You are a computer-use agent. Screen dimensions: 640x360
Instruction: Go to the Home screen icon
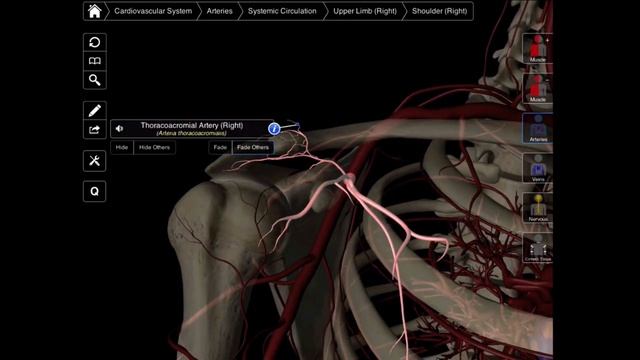(94, 11)
